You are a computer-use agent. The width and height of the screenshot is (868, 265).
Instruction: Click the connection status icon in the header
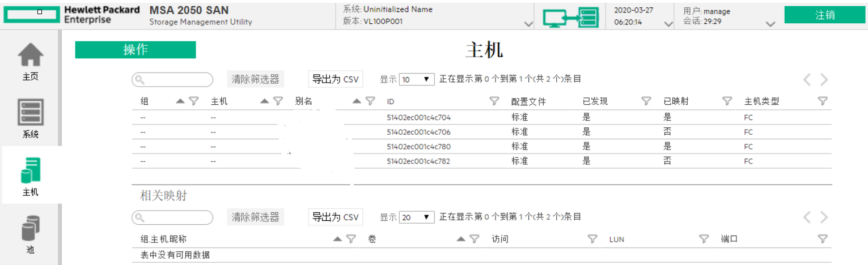pyautogui.click(x=570, y=18)
